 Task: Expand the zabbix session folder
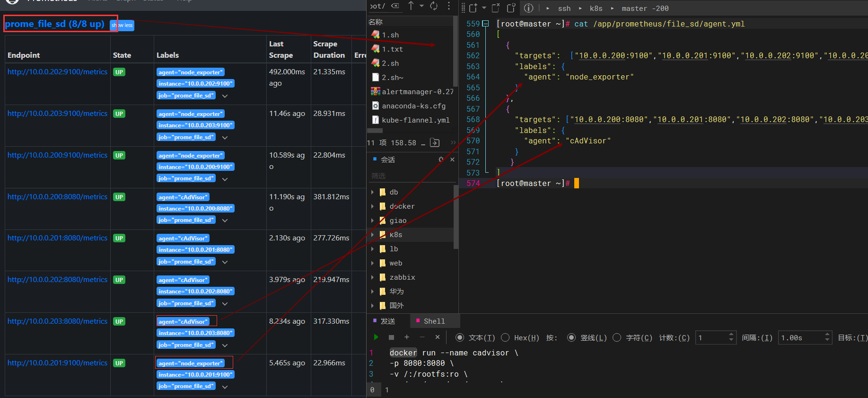coord(372,277)
